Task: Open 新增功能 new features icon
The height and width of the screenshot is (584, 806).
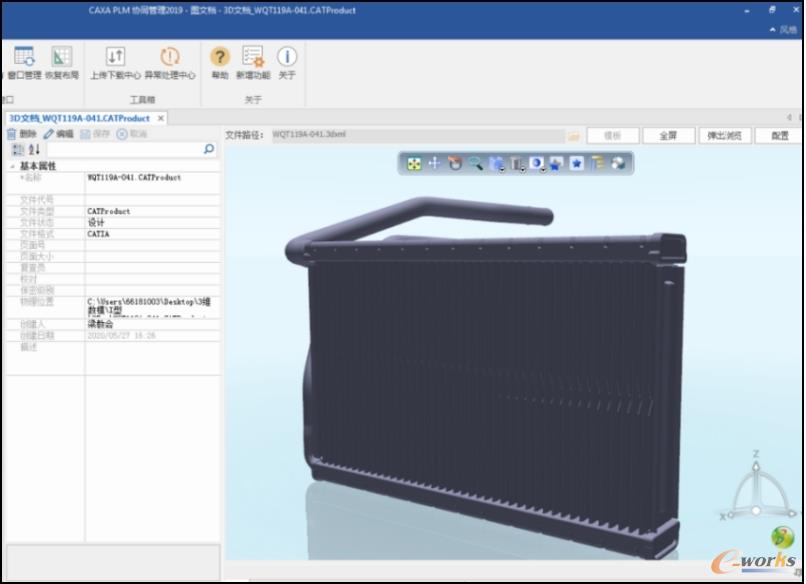Action: coord(253,63)
